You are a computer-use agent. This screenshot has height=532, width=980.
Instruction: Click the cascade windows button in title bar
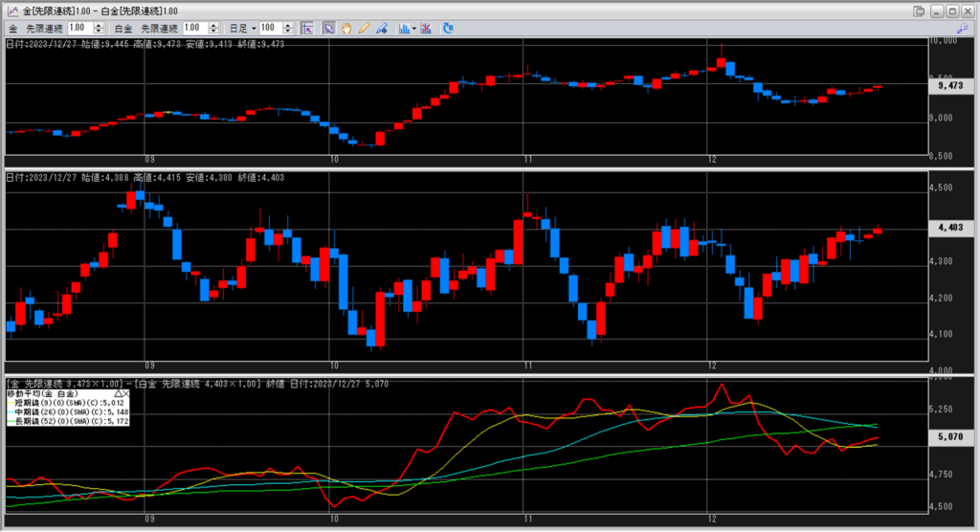[920, 11]
